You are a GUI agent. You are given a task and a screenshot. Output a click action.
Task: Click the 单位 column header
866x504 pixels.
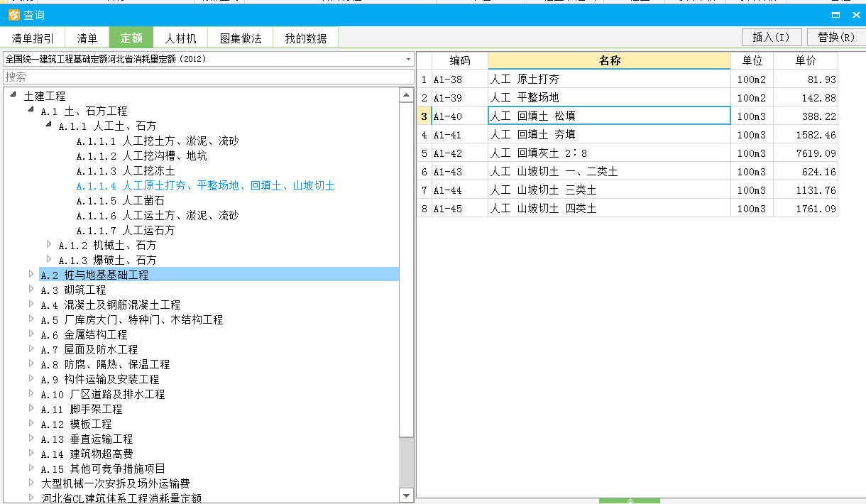[x=752, y=60]
